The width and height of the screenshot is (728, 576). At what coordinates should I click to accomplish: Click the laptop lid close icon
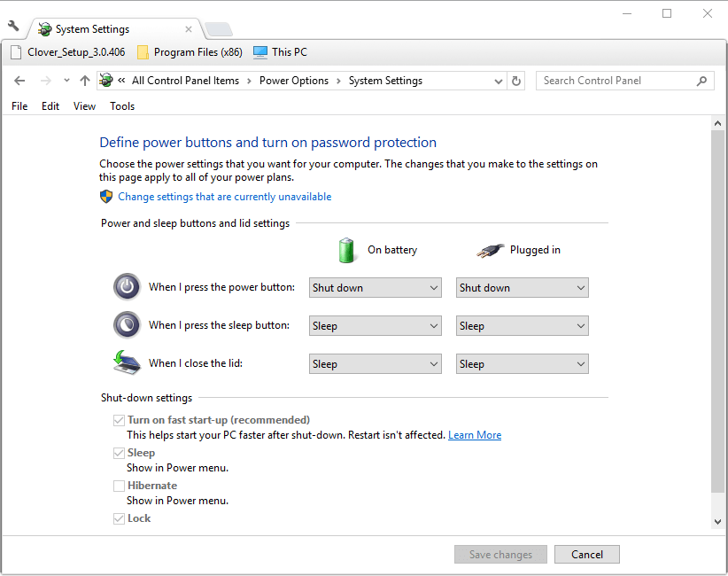pyautogui.click(x=127, y=362)
